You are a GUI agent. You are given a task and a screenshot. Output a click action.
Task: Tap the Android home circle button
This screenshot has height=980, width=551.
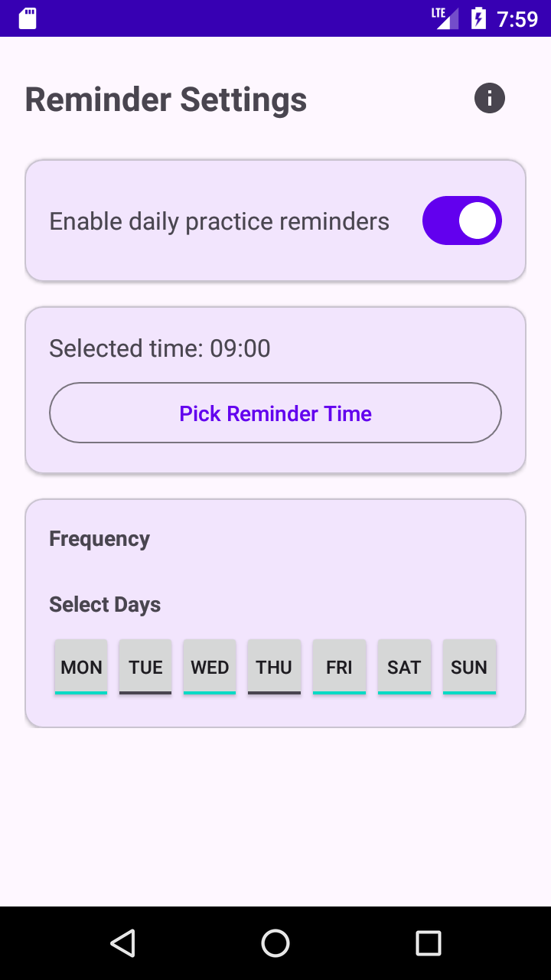[275, 943]
